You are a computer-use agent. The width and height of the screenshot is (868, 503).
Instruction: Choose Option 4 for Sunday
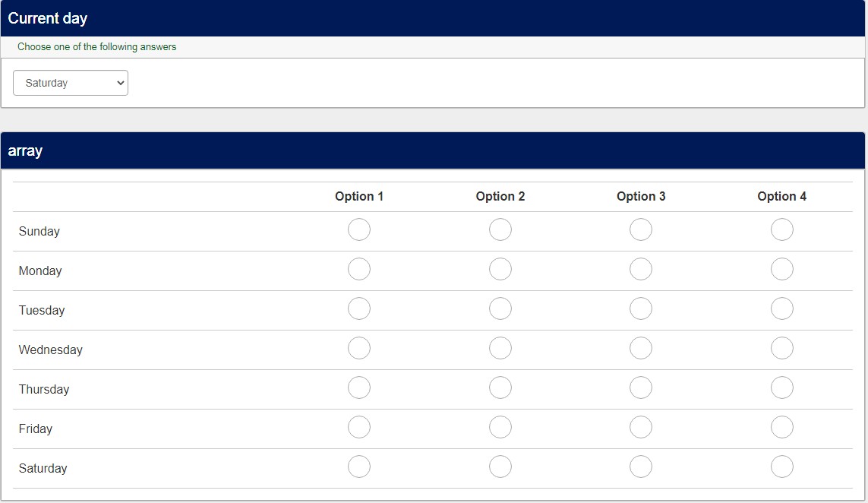click(782, 229)
